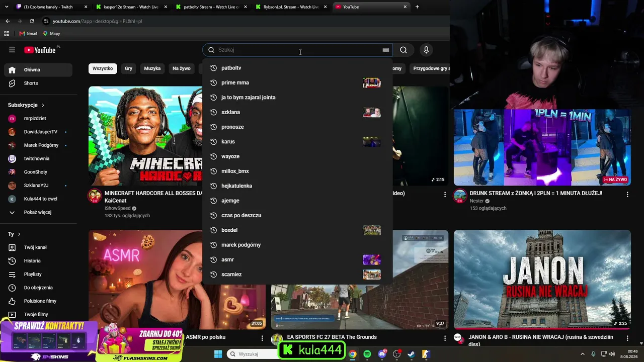
Task: Choose the 'asmr' search suggestion
Action: point(297,259)
